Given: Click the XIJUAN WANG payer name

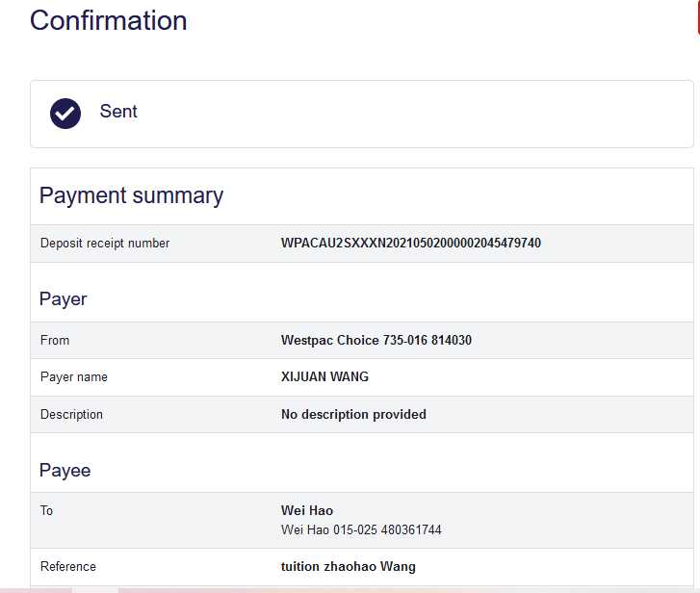Looking at the screenshot, I should coord(324,377).
